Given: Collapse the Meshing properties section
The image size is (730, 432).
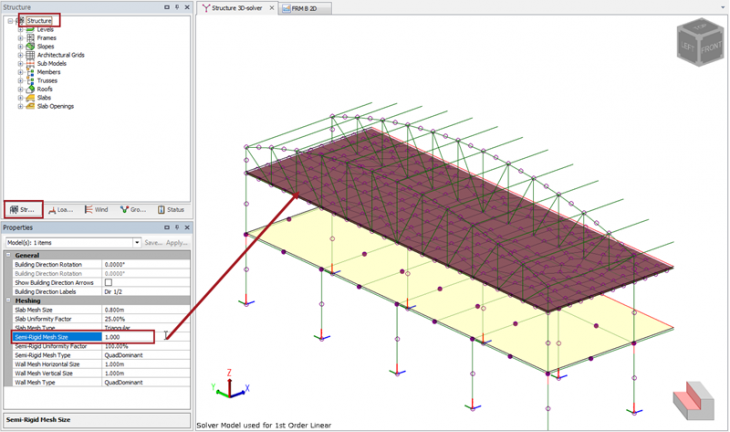Looking at the screenshot, I should (x=7, y=300).
